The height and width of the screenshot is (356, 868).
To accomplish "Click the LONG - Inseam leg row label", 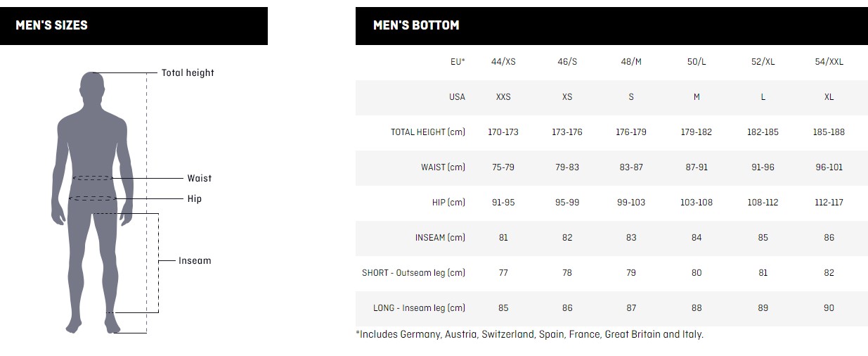I will pyautogui.click(x=420, y=308).
